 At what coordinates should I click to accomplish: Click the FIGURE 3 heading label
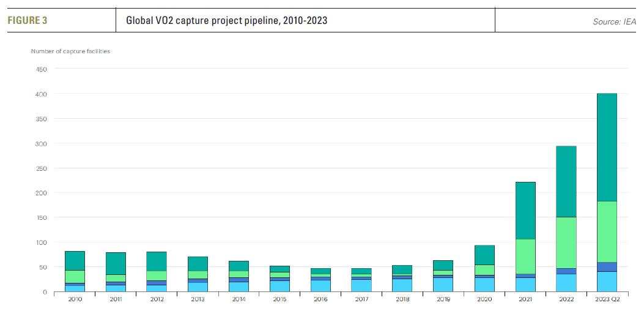pos(28,21)
